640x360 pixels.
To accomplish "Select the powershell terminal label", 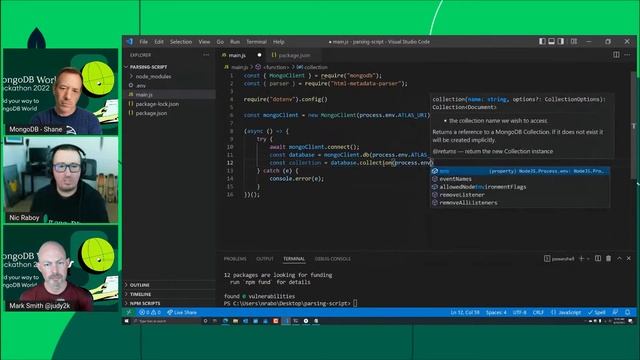I will 559,259.
